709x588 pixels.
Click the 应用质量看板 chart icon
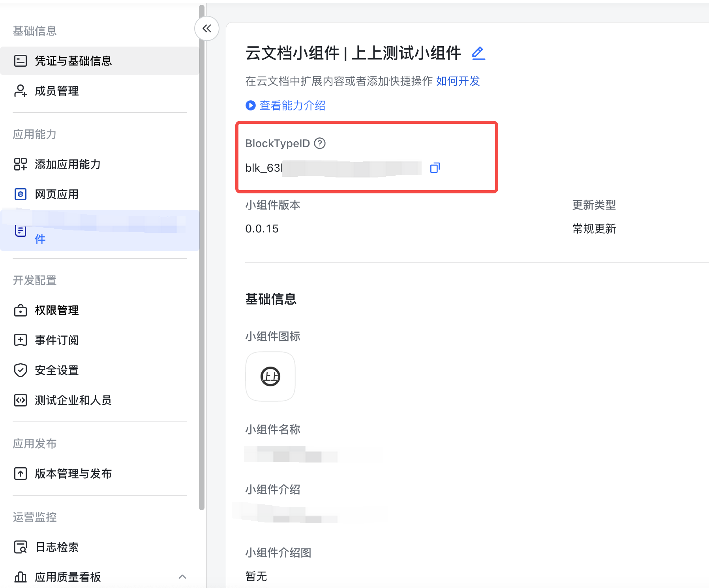point(21,577)
